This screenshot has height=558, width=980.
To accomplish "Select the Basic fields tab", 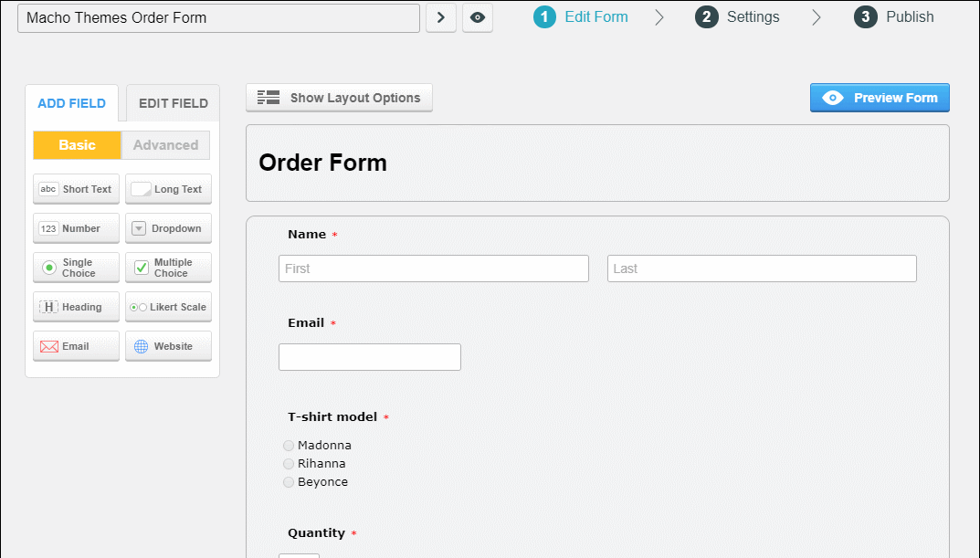I will click(x=77, y=145).
